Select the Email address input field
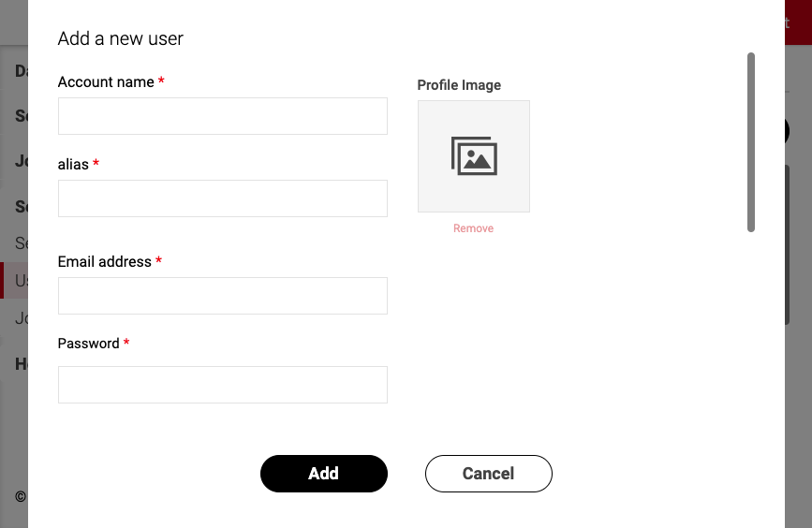 (x=223, y=296)
